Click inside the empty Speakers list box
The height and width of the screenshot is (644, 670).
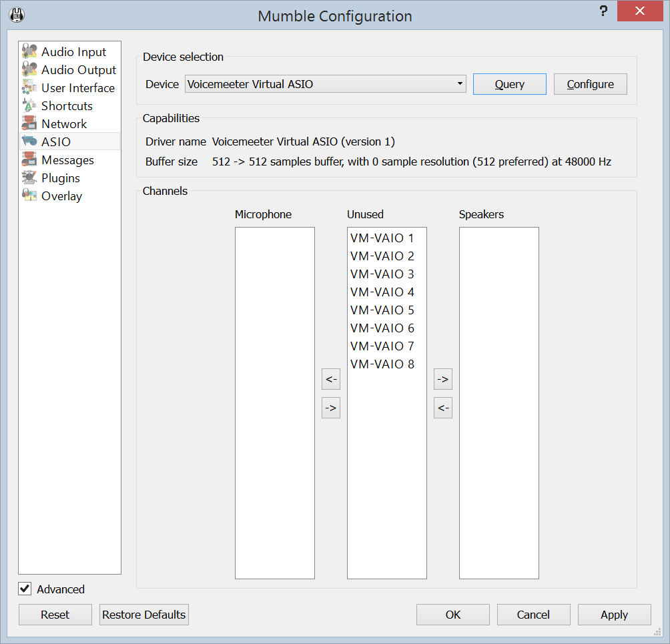pos(499,403)
